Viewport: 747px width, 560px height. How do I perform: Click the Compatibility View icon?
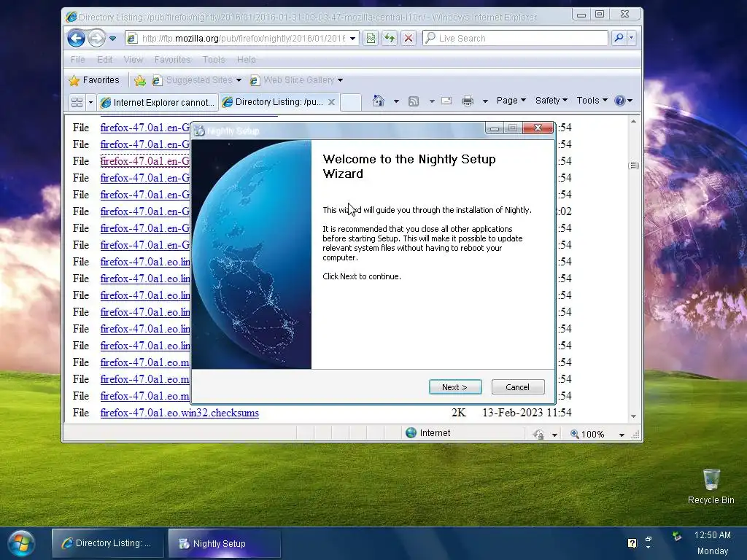point(371,38)
